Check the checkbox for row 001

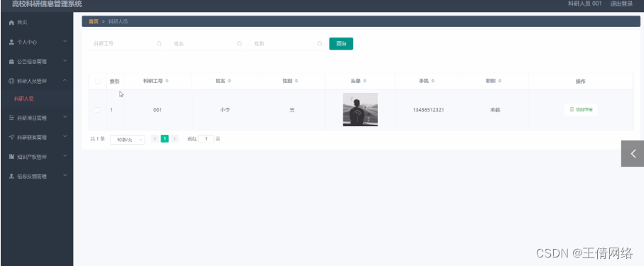pos(97,110)
